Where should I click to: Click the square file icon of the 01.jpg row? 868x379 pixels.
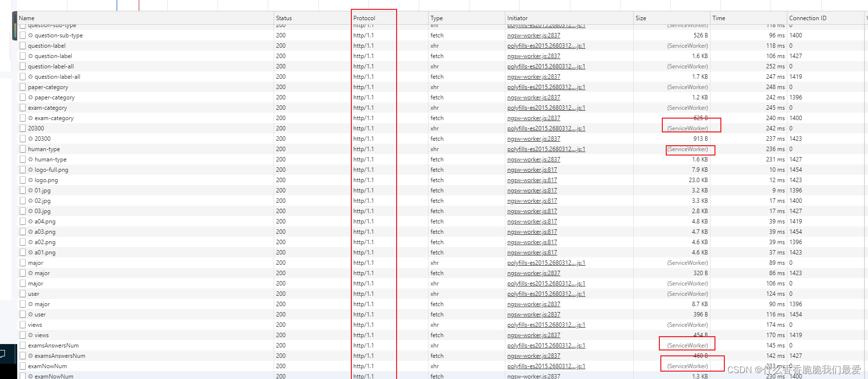(23, 190)
